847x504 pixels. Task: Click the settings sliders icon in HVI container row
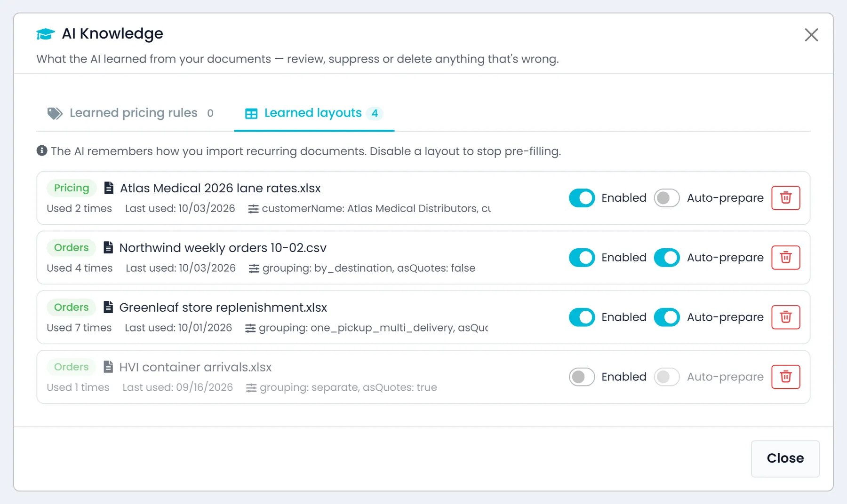(x=251, y=388)
